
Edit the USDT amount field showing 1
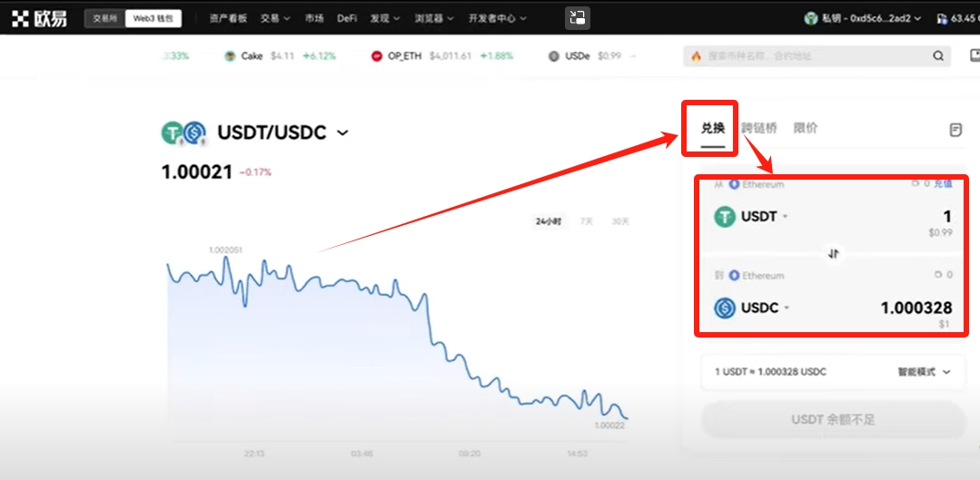click(947, 217)
